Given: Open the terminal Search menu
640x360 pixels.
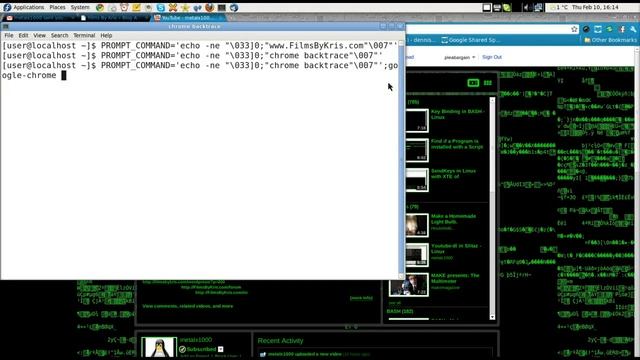Looking at the screenshot, I should tap(60, 36).
